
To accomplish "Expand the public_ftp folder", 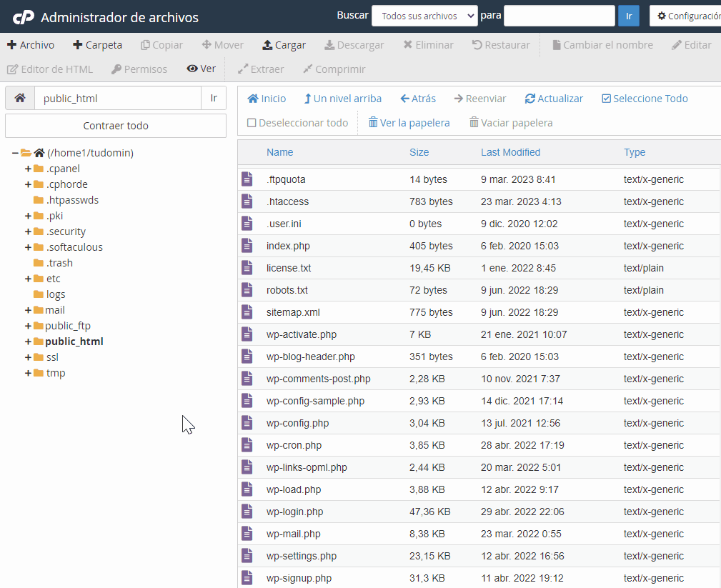I will pos(28,326).
